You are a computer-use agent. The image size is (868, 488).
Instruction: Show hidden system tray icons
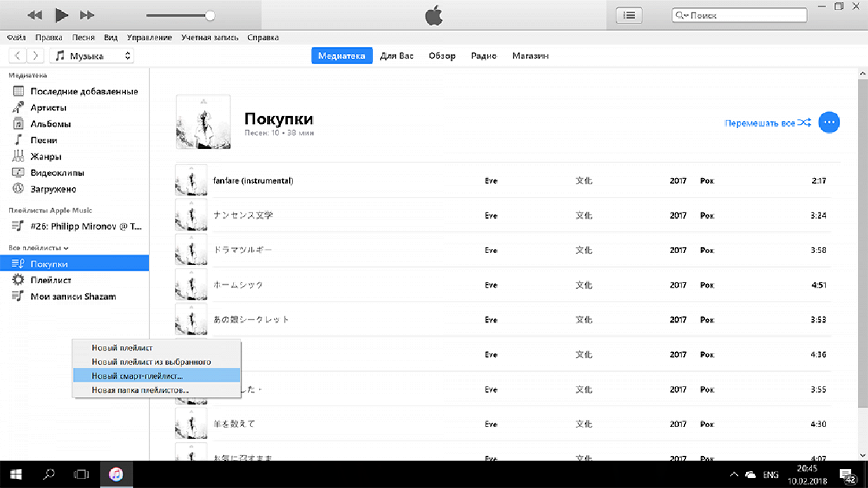click(734, 475)
